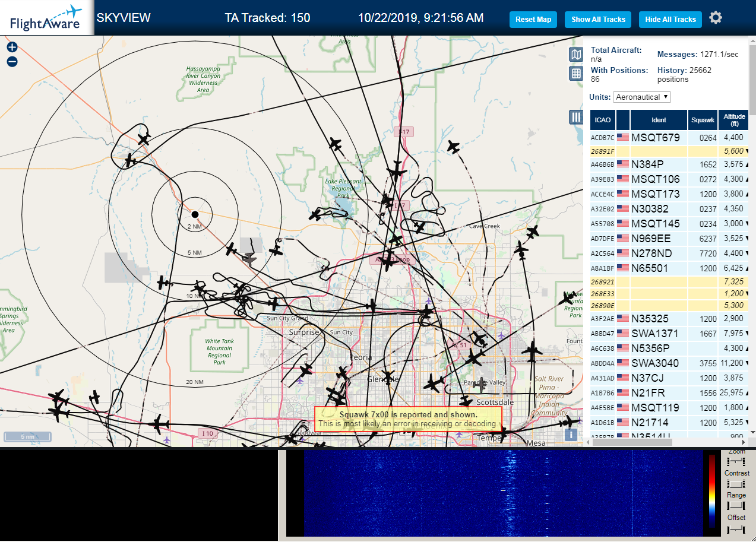
Task: Click the waterfall color scale bar
Action: (712, 491)
